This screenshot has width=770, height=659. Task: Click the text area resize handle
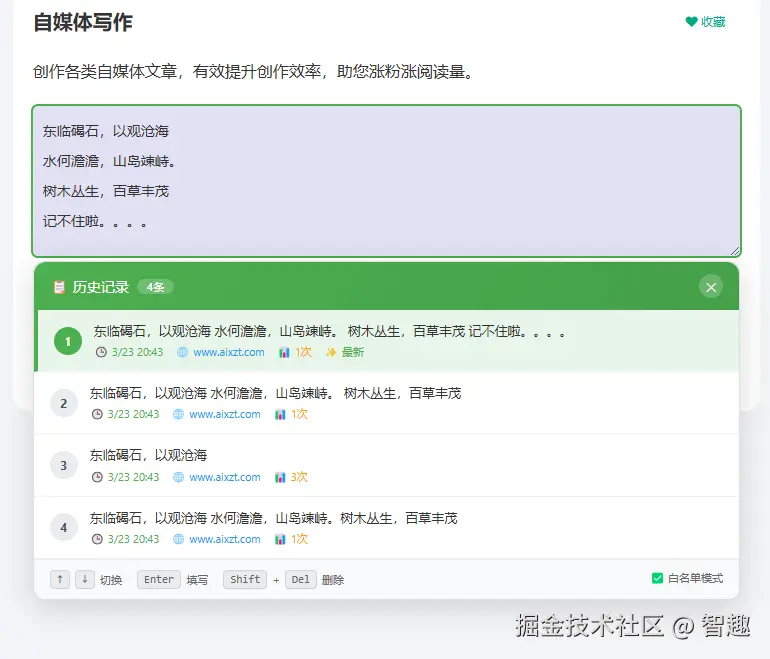735,251
